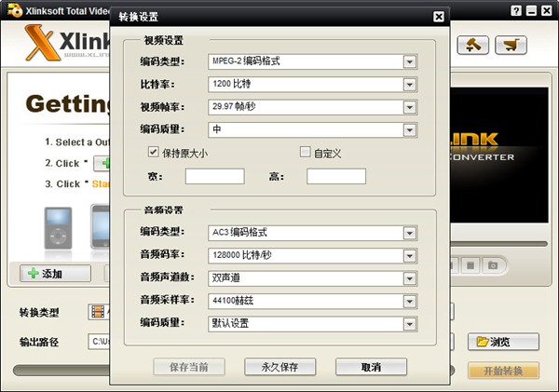Click the 转换类型 label
This screenshot has height=392, width=559.
click(39, 313)
